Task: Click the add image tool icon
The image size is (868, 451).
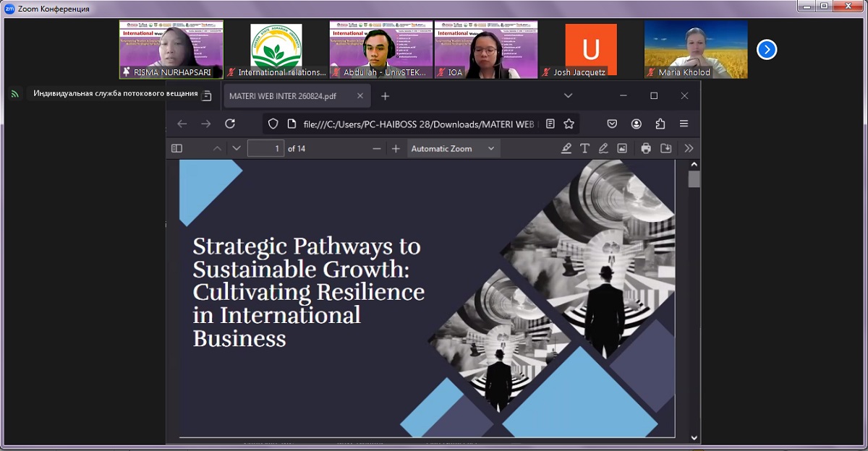Action: [x=622, y=148]
